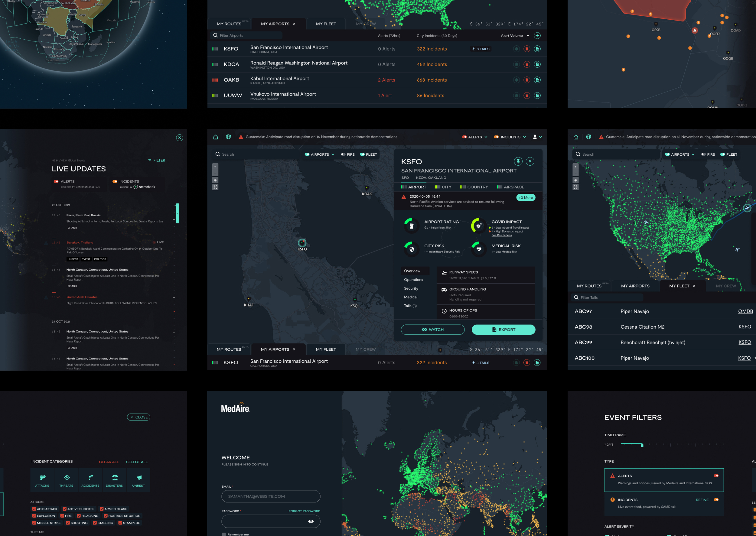Click the pin icon in KSFO panel
This screenshot has width=756, height=536.
[x=518, y=161]
